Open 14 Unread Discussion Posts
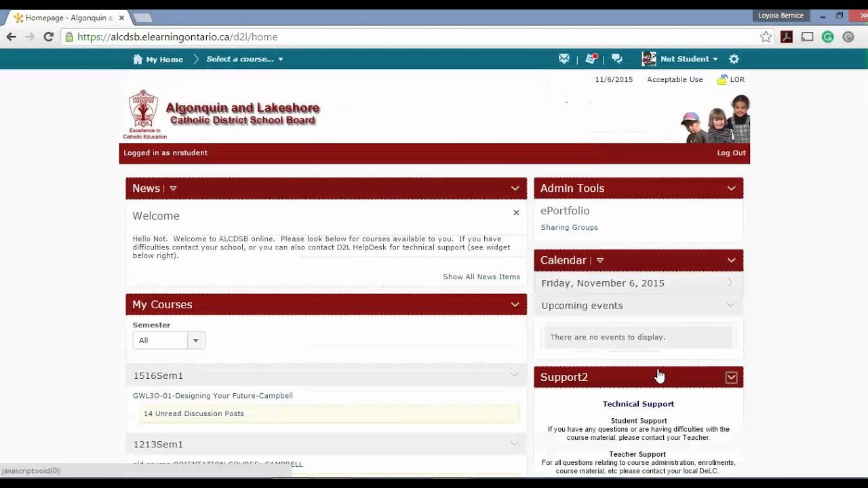This screenshot has width=868, height=488. tap(194, 413)
